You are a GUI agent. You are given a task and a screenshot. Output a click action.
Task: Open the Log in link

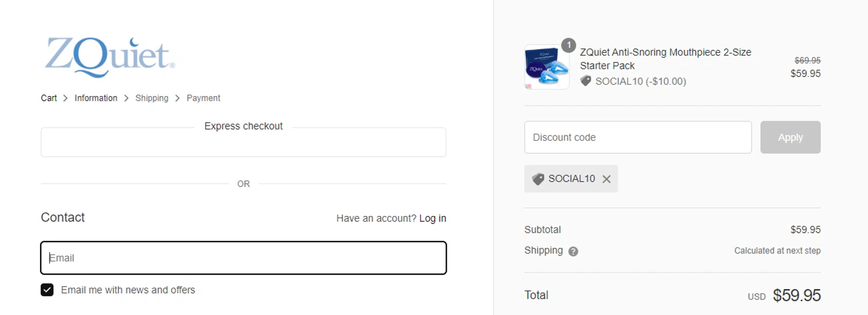pyautogui.click(x=432, y=218)
